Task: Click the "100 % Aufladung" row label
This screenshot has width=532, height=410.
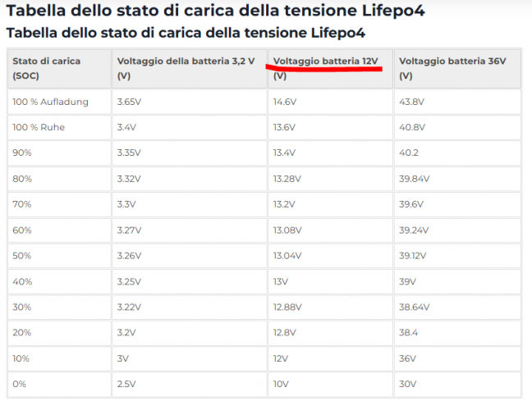Action: pos(51,102)
